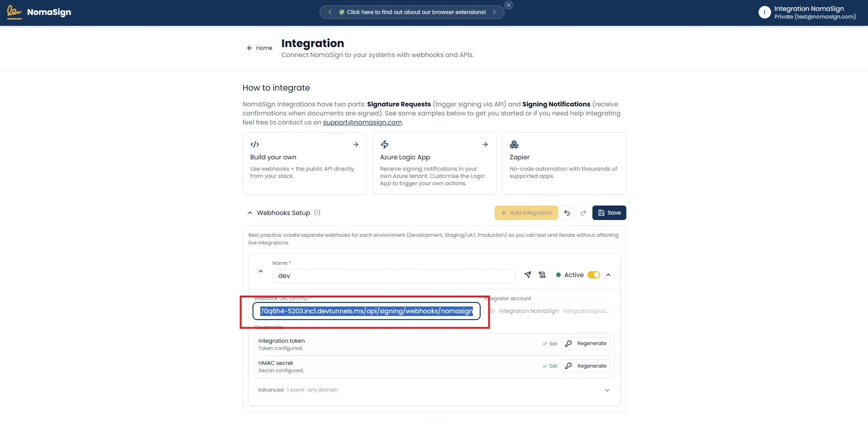Click the How to integrate heading
The height and width of the screenshot is (426, 868).
(x=276, y=88)
